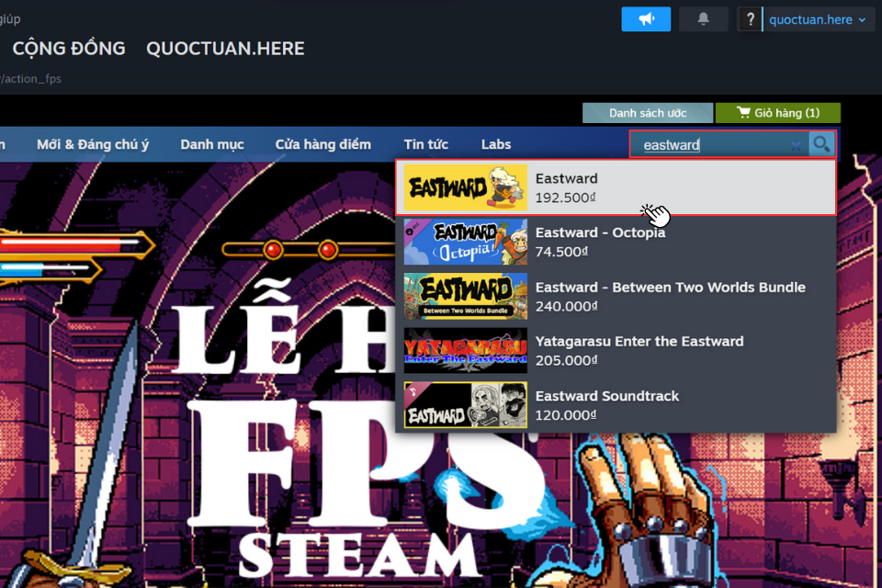Click the 120.000₫ price text
The width and height of the screenshot is (882, 588).
tap(565, 414)
